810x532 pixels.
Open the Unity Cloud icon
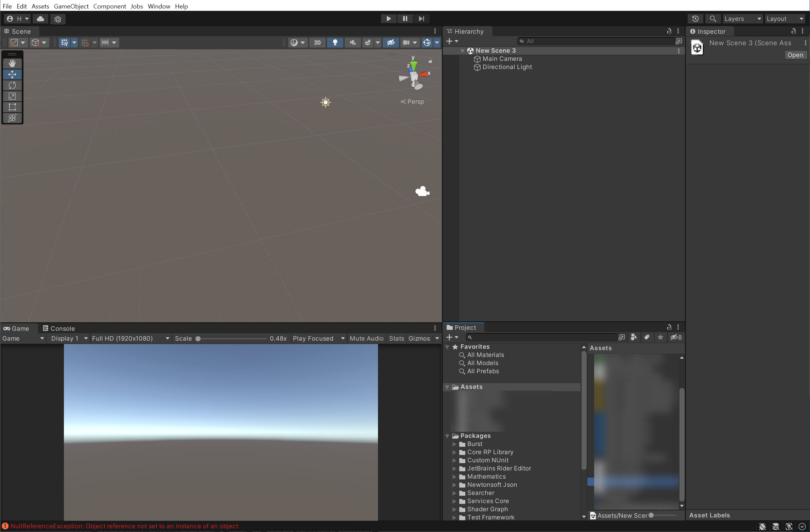(40, 19)
